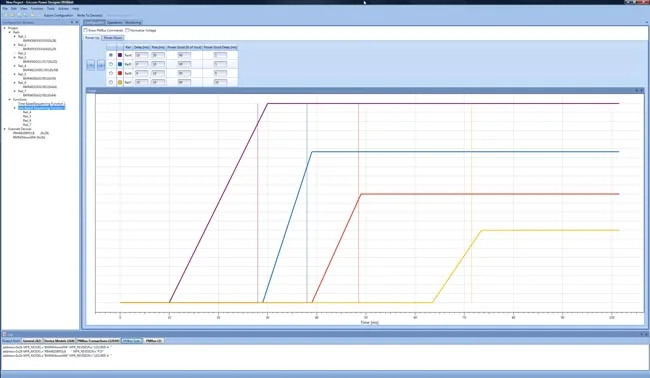Click the first toolbar icon under File menu
Viewport: 650px width, 378px height.
tap(6, 15)
